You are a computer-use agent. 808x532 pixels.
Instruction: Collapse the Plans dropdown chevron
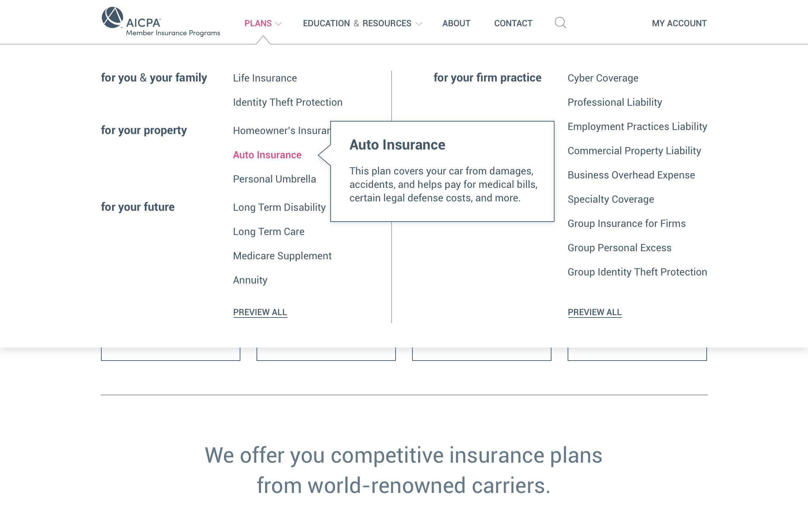(278, 24)
